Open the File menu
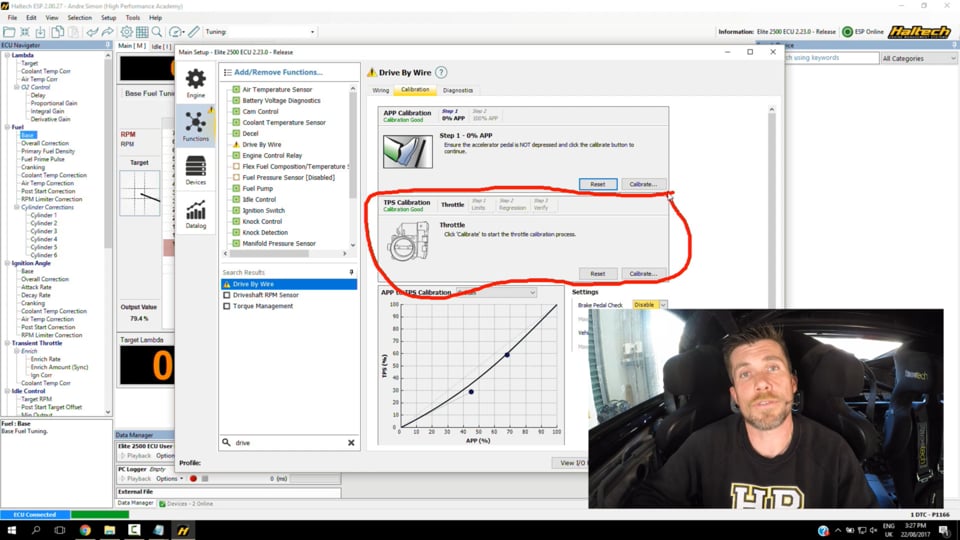This screenshot has width=960, height=540. (x=12, y=18)
